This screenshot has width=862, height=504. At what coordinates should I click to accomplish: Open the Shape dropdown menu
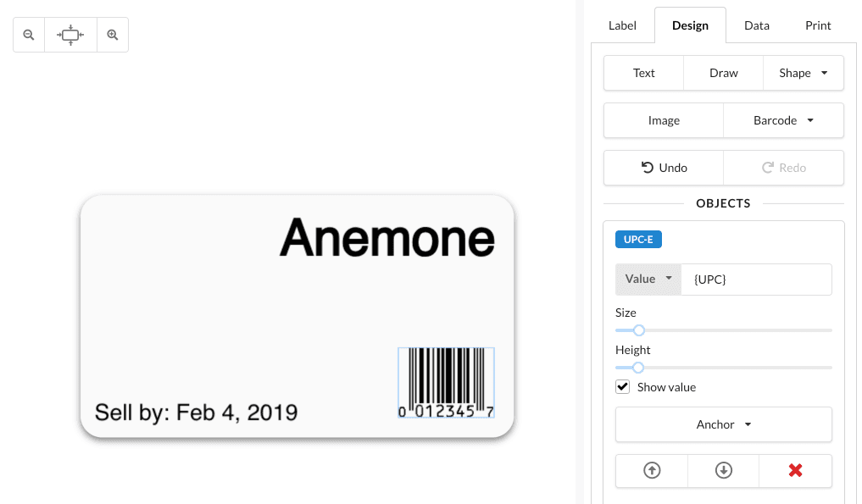[x=803, y=73]
